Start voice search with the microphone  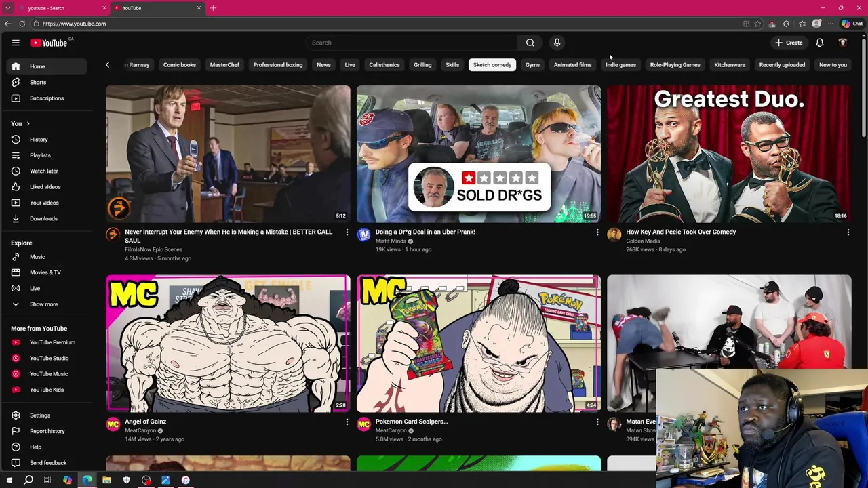click(557, 43)
